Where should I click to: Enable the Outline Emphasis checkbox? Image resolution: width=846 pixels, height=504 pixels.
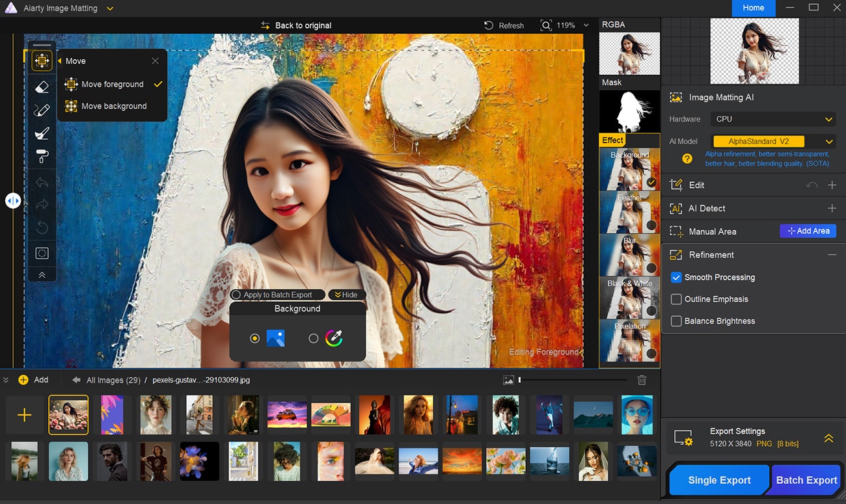click(x=676, y=299)
